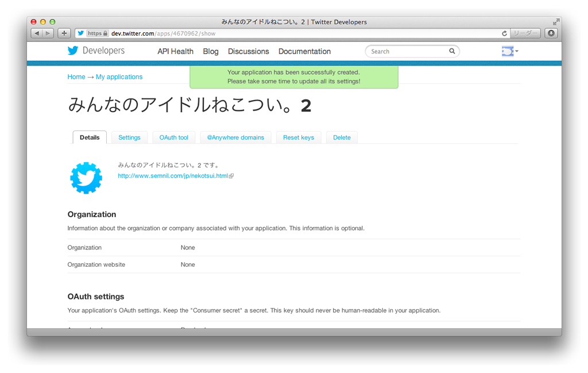Enter fullscreen with the window corner arrows
This screenshot has width=588, height=373.
[x=556, y=22]
